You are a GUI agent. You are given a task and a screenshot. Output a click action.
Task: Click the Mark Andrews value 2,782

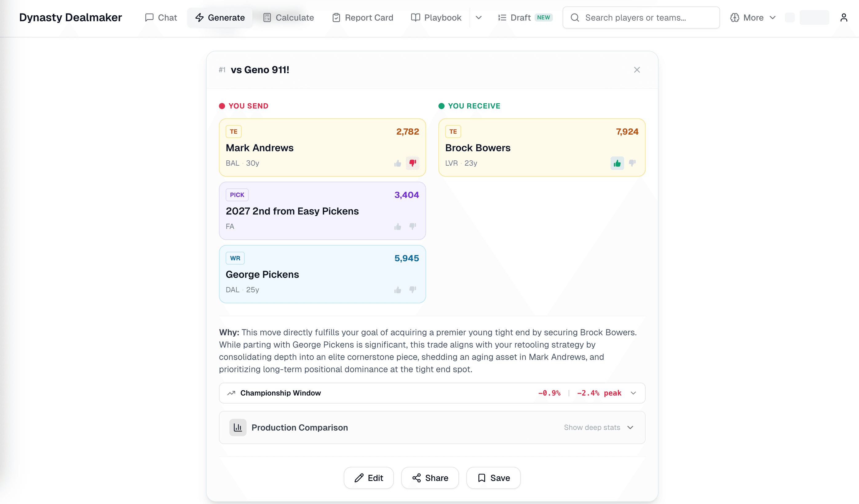(407, 132)
